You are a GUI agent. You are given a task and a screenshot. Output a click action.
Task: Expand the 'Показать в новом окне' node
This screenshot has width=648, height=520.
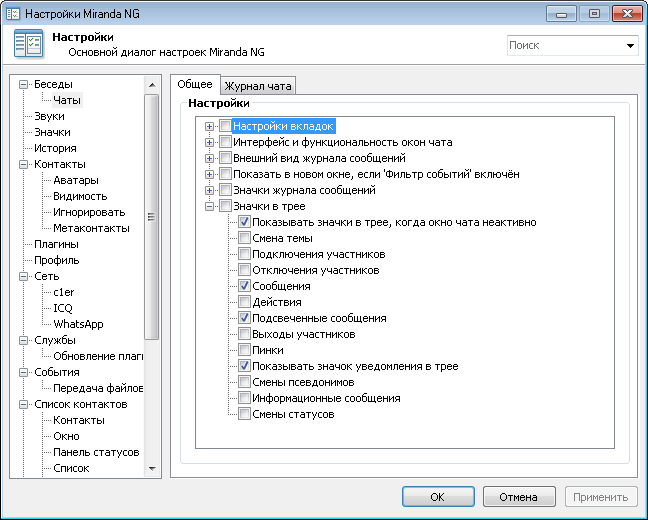click(x=210, y=174)
